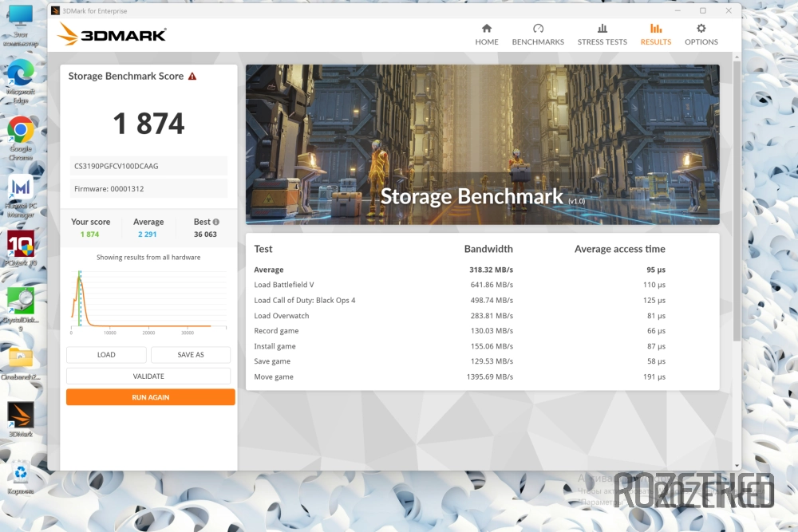This screenshot has height=532, width=798.
Task: Open the Home tab icon
Action: pos(486,29)
